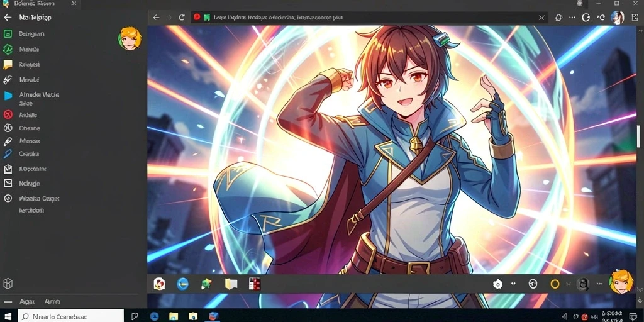Open the green star icon in bottom toolbar

pos(206,284)
